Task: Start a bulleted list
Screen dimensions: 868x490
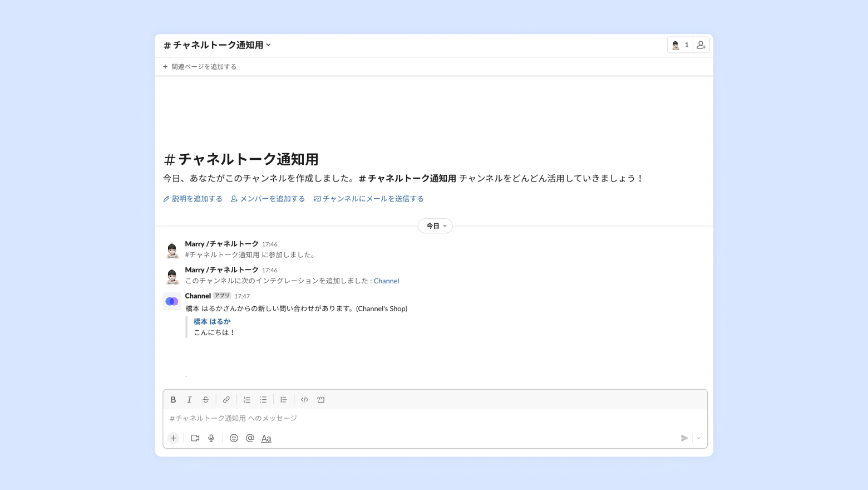Action: 263,400
